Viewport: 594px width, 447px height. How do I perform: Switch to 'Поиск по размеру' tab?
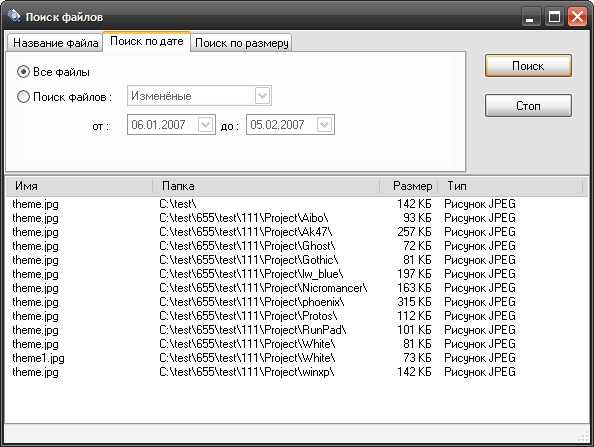click(241, 43)
